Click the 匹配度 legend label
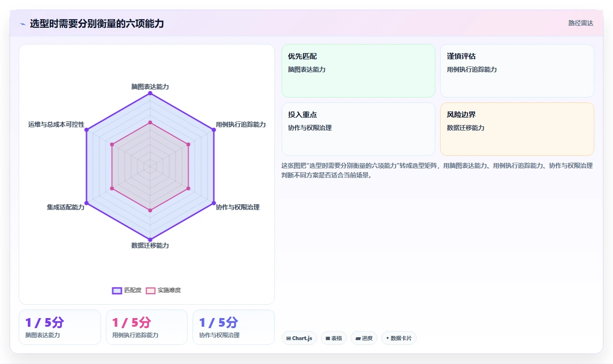Image resolution: width=613 pixels, height=364 pixels. (133, 290)
